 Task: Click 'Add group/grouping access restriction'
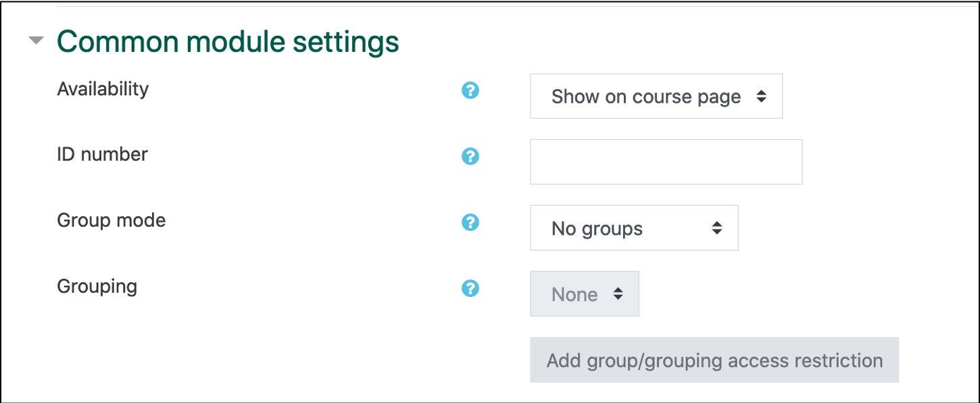[x=714, y=360]
